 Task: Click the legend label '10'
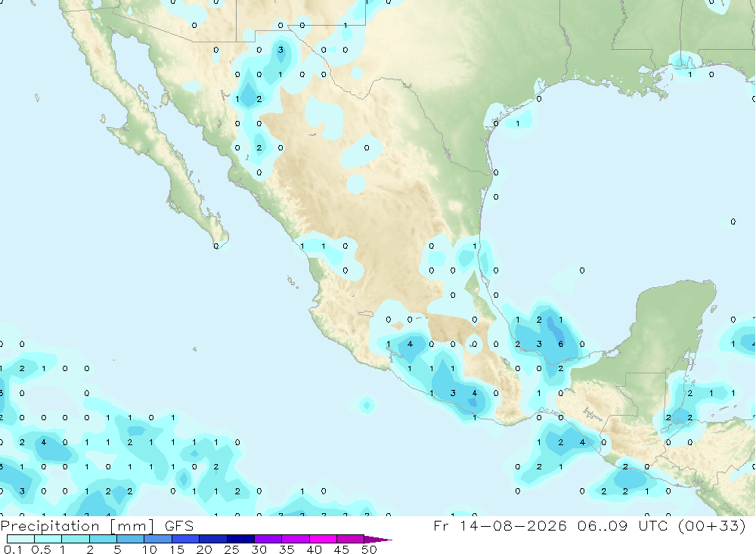150,549
